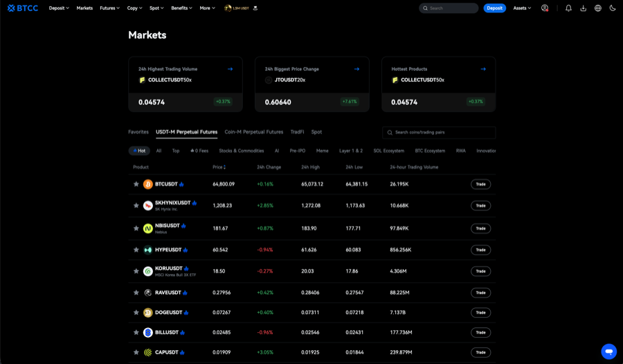This screenshot has width=623, height=364.
Task: Click the 1.5M USDT promo icon
Action: pos(228,8)
